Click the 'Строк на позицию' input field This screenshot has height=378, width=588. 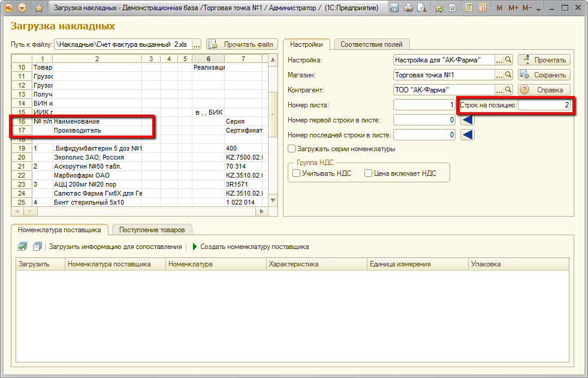point(544,105)
